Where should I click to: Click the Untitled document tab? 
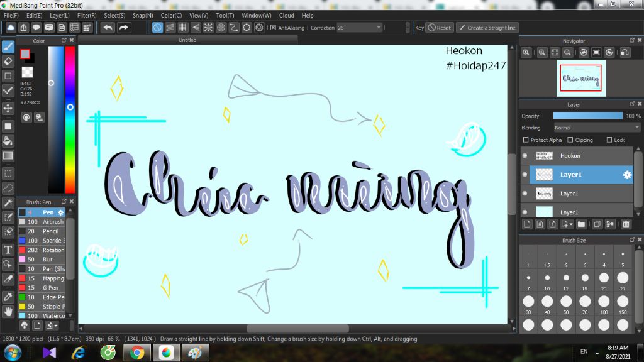tap(187, 40)
